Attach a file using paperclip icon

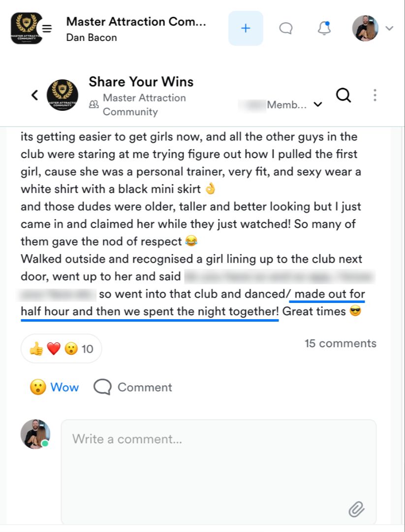(x=356, y=509)
